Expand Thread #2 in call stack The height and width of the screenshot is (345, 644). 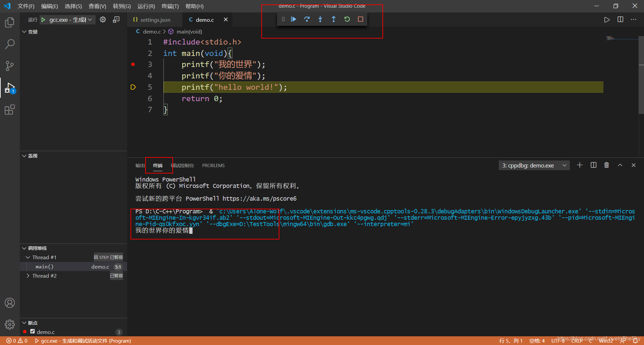28,276
